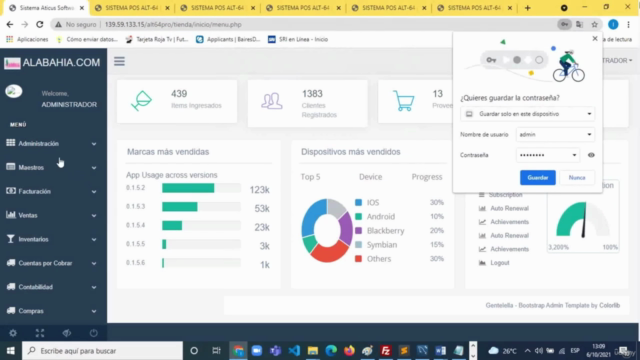Open the SRI en Línea bookmark
Viewport: 640px width, 360px height.
[298, 39]
